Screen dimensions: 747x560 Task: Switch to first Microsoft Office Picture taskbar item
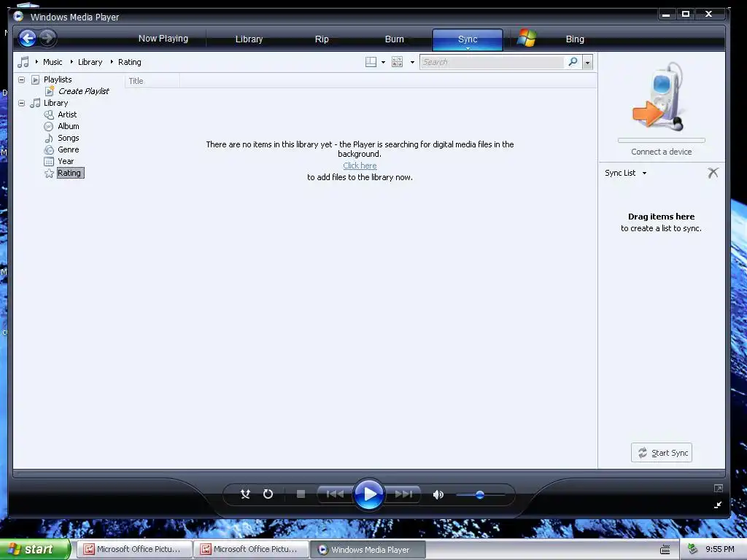pos(134,550)
